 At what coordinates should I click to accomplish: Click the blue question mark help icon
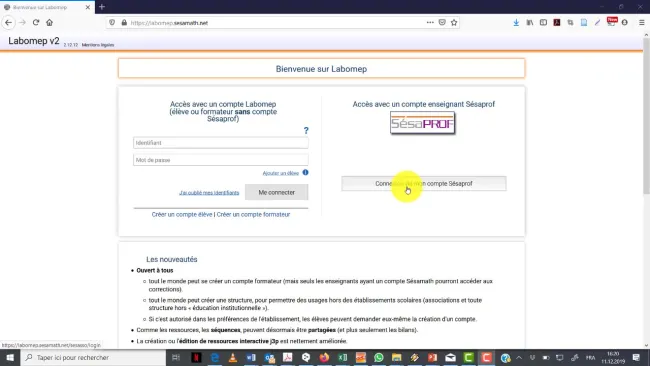[x=306, y=131]
